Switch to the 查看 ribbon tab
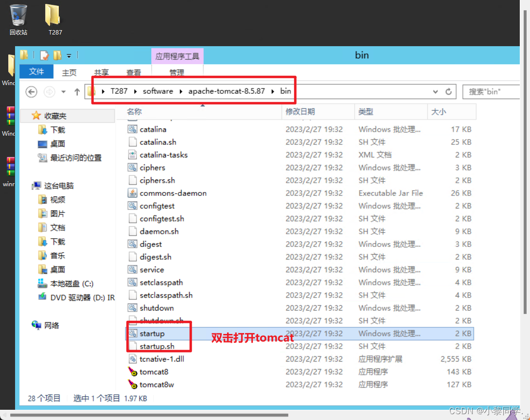 [x=134, y=71]
